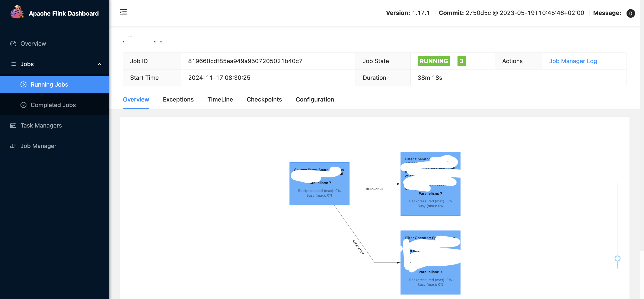Click the Job ID value 819660cdf85ea949a9507205021b40c7
The width and height of the screenshot is (644, 299).
coord(245,61)
